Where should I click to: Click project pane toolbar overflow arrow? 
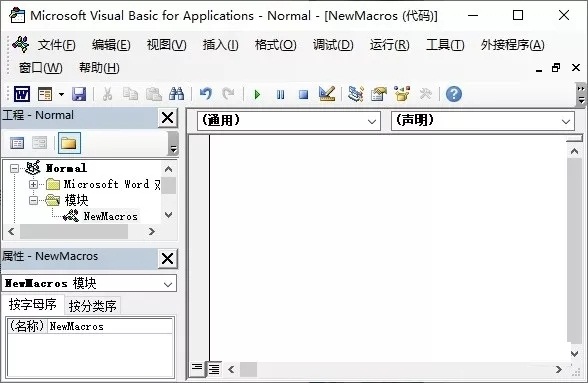tap(173, 143)
